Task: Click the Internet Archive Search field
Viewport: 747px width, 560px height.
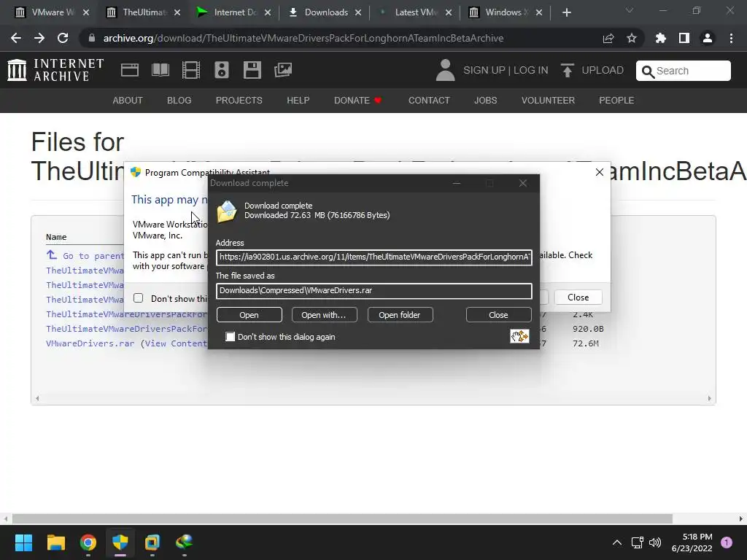Action: [683, 71]
